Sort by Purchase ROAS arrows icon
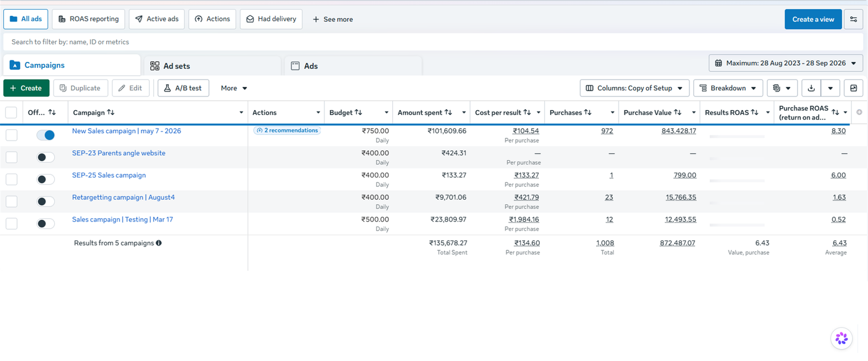The image size is (868, 361). pos(835,112)
